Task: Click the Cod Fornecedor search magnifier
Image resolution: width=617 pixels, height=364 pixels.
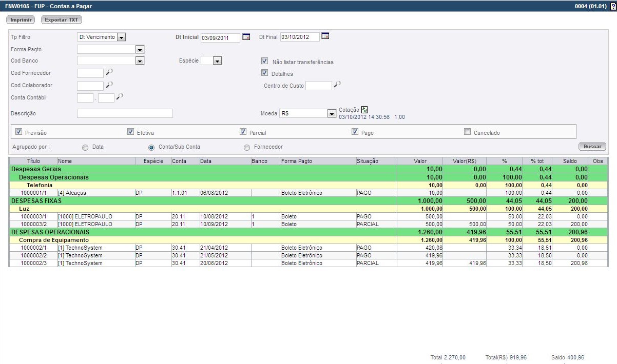Action: coord(109,73)
